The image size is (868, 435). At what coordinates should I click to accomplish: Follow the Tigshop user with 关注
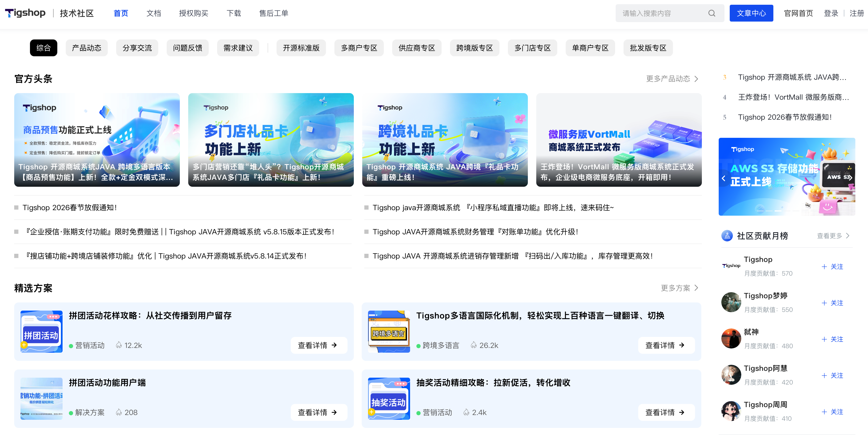tap(832, 267)
